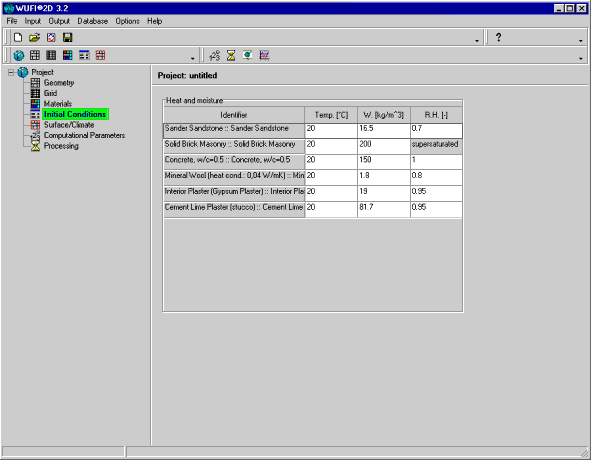591x460 pixels.
Task: Click the question mark help icon
Action: tap(498, 37)
